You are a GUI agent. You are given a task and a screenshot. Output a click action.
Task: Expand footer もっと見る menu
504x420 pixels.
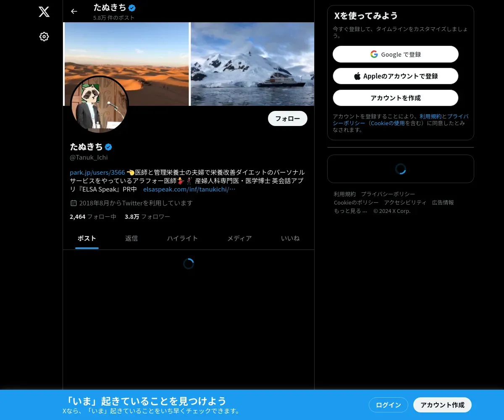click(351, 211)
